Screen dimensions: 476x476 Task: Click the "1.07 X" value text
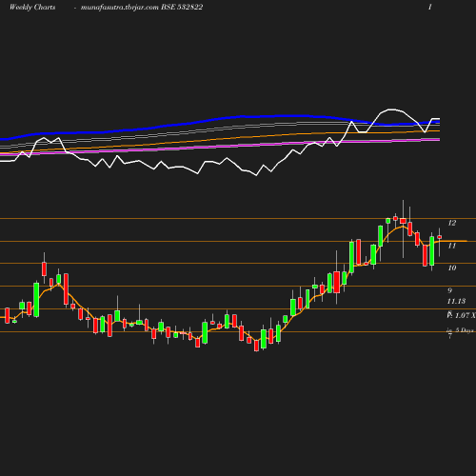tap(466, 315)
